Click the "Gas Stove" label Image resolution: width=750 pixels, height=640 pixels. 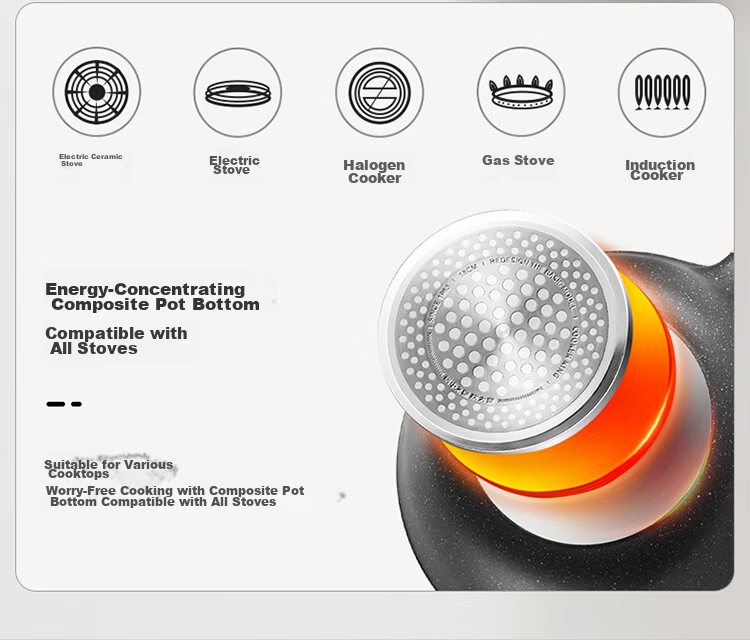pos(518,160)
